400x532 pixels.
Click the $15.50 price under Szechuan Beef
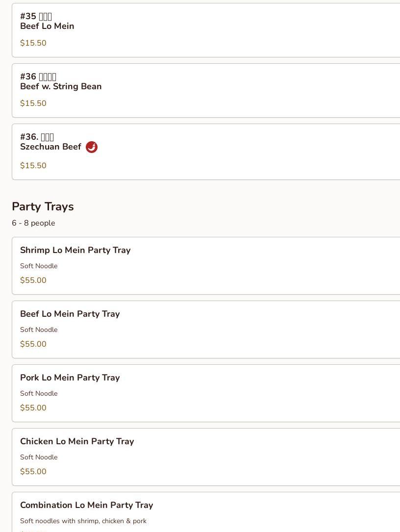tap(33, 166)
